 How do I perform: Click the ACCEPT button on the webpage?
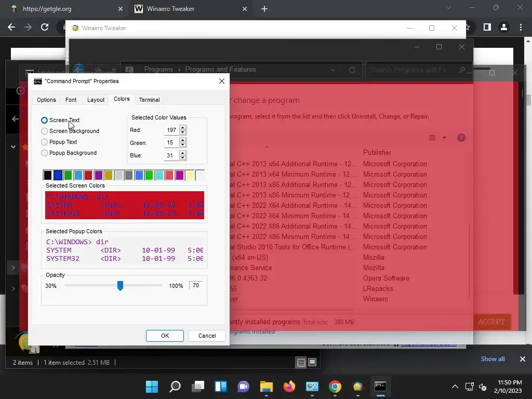point(491,322)
